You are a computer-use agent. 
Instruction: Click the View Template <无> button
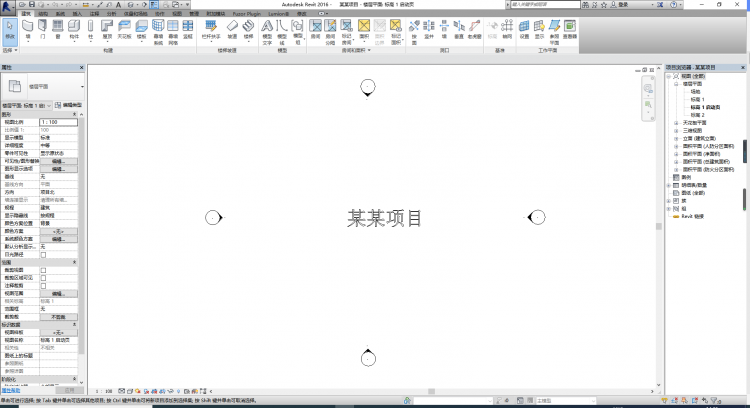pos(58,332)
